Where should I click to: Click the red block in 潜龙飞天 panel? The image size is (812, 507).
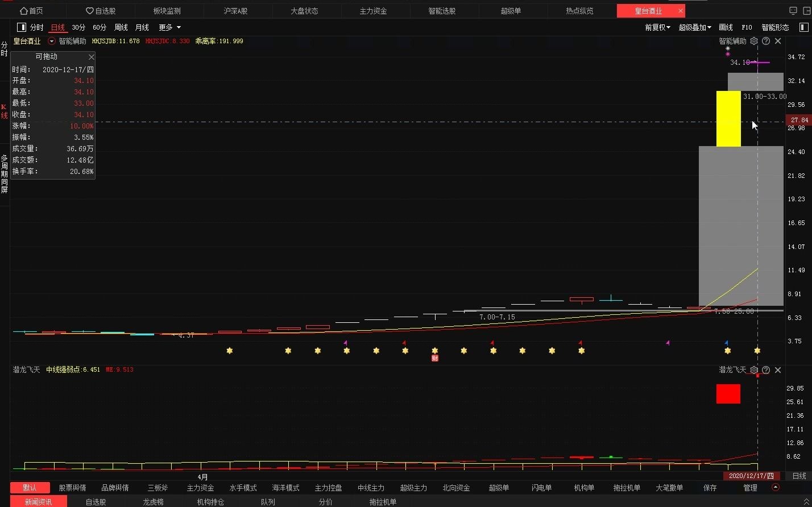[728, 394]
